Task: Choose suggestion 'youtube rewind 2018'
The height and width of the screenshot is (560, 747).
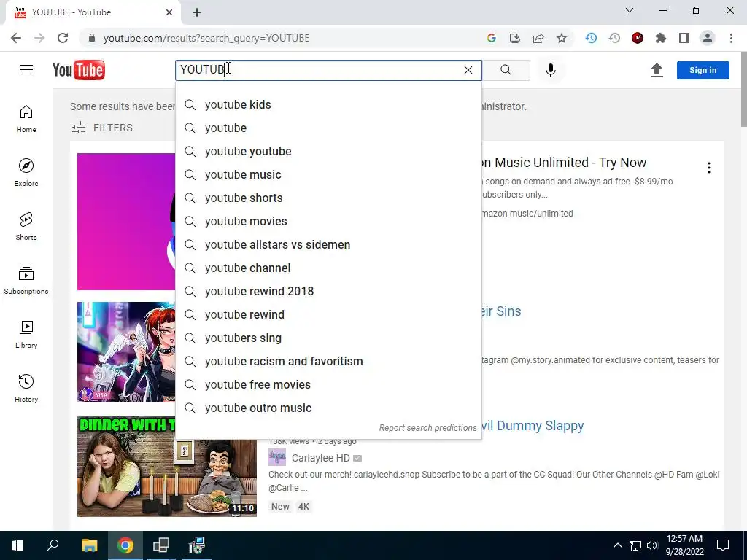Action: click(x=328, y=292)
